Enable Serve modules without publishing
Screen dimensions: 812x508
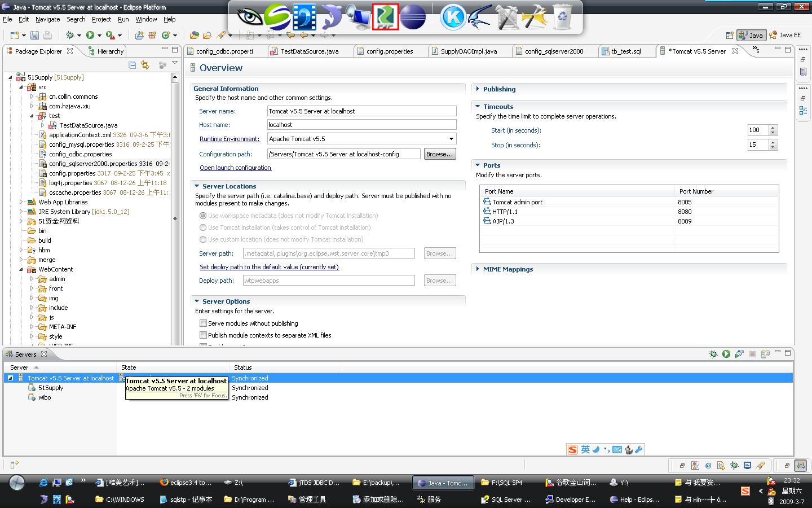203,323
